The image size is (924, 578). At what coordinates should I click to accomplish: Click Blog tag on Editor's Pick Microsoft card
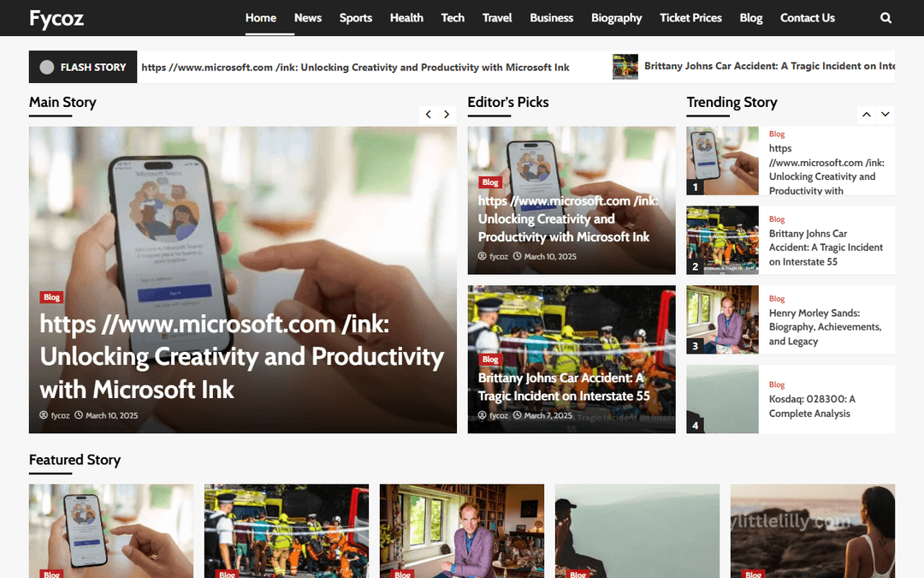click(490, 182)
